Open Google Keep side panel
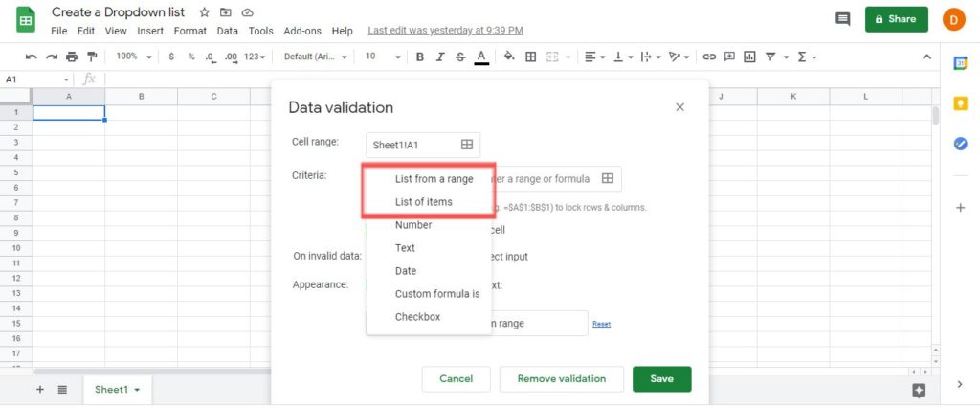 [x=961, y=103]
